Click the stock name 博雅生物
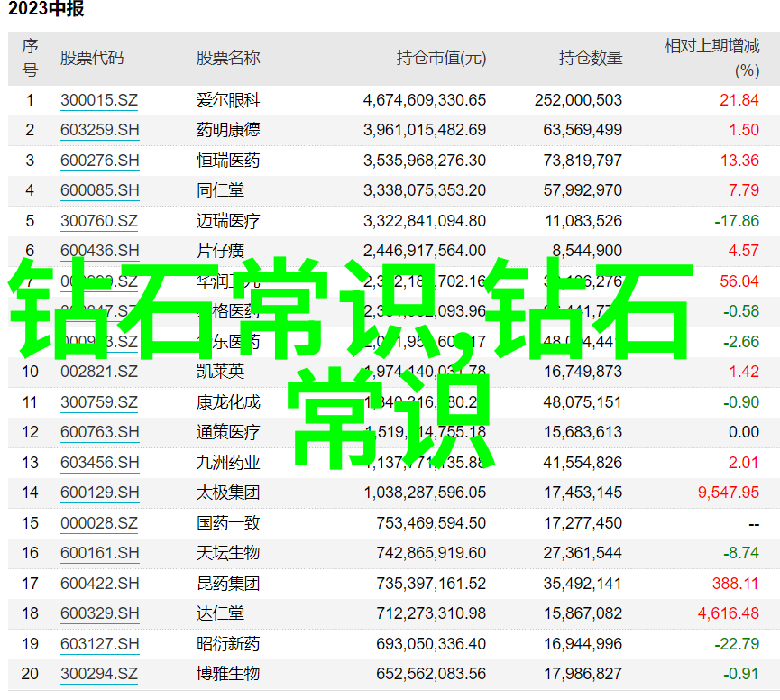 [x=228, y=674]
